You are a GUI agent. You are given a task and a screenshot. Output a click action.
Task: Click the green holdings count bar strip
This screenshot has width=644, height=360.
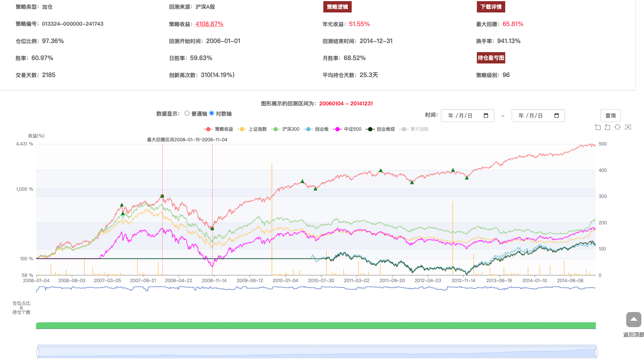pyautogui.click(x=316, y=326)
